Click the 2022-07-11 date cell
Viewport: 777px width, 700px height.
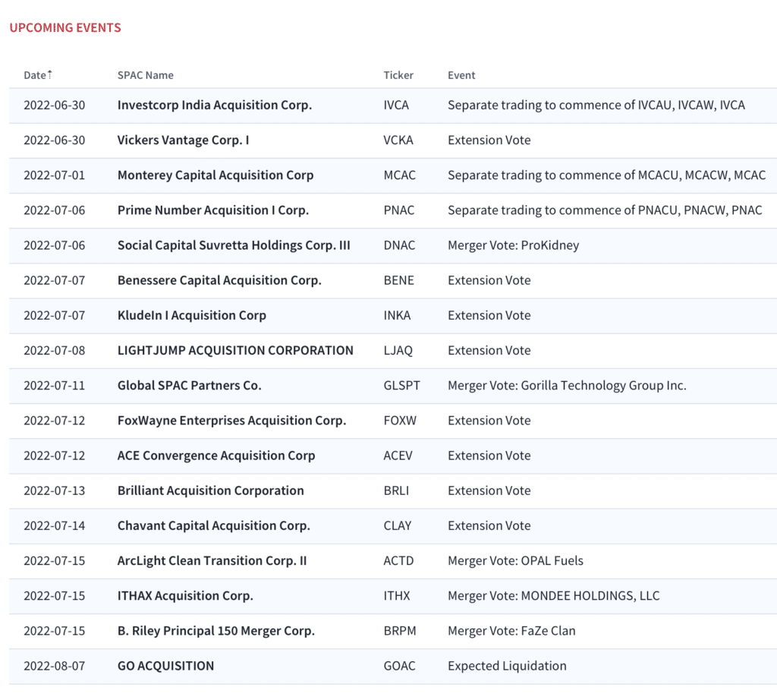(55, 386)
